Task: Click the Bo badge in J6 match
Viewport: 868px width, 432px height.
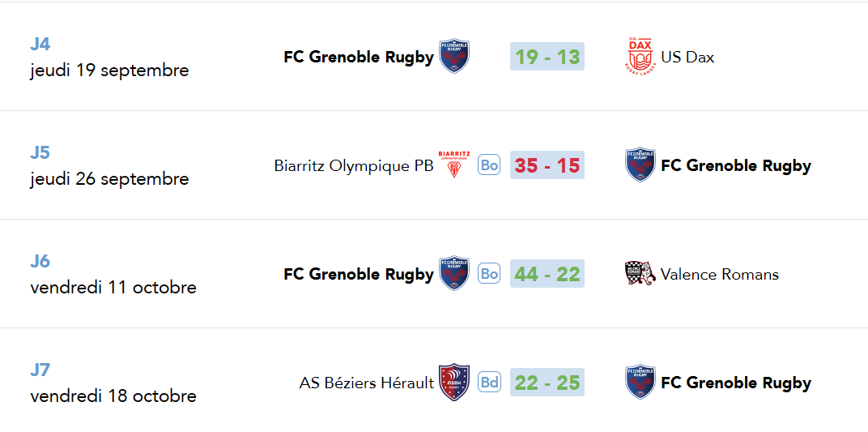Action: click(489, 274)
